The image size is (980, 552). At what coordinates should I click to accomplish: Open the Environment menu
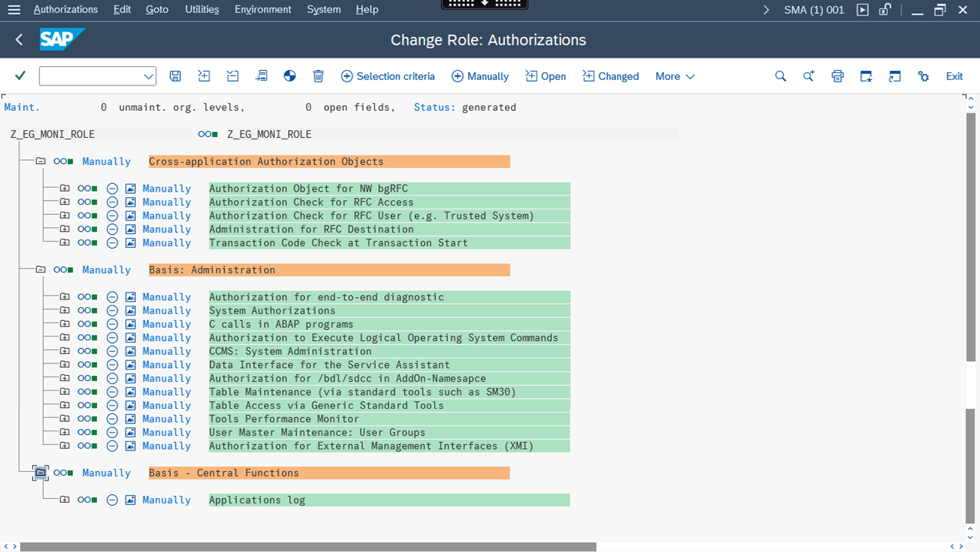pos(263,9)
